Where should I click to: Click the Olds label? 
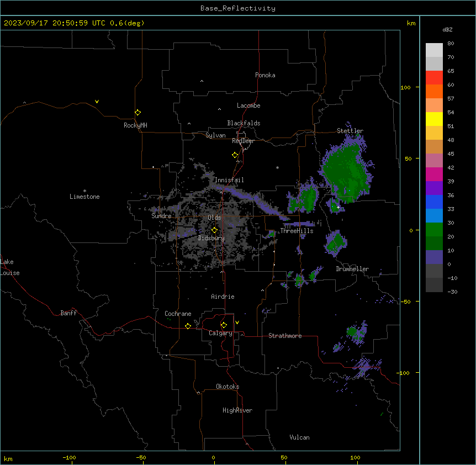pos(214,218)
